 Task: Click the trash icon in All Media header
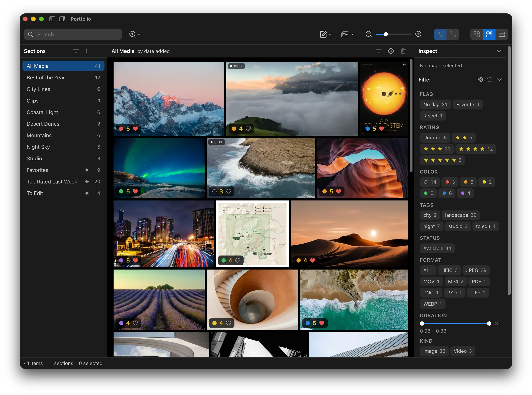point(403,51)
